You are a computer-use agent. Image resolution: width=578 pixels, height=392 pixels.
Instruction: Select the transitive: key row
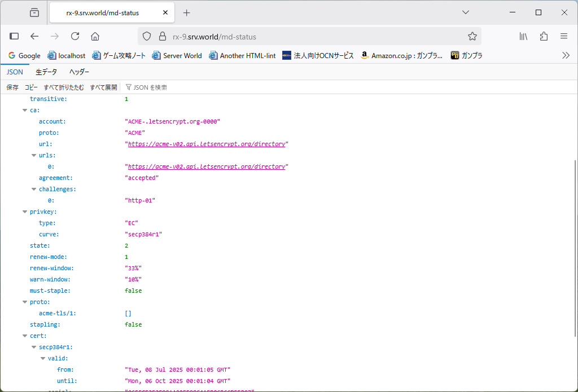(49, 99)
